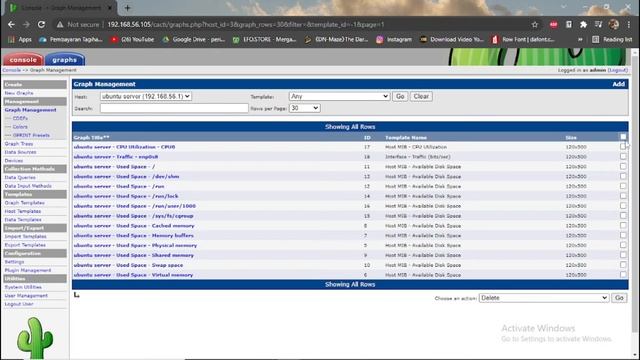
Task: Open New Graphs in the sidebar
Action: tap(19, 93)
